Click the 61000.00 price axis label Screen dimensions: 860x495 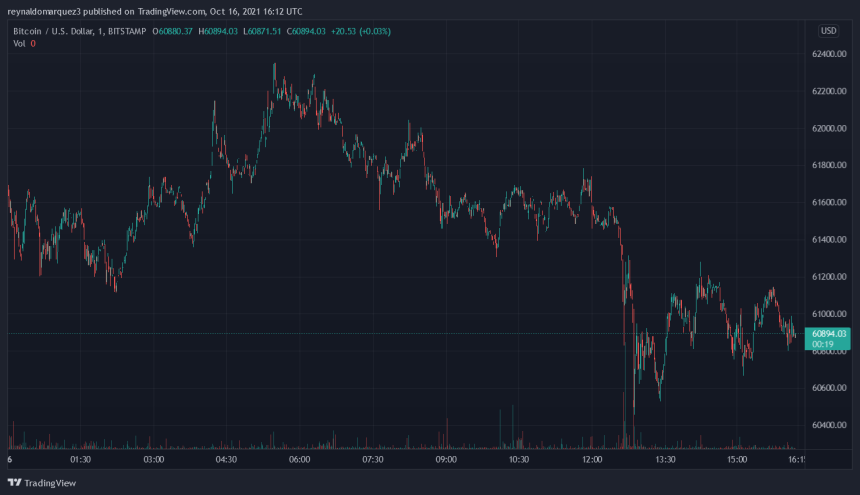[829, 314]
